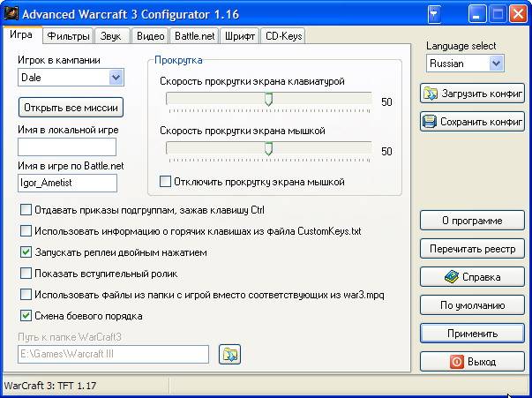Click Перечитать реестр button
Viewport: 532px width, 398px height.
[x=472, y=249]
